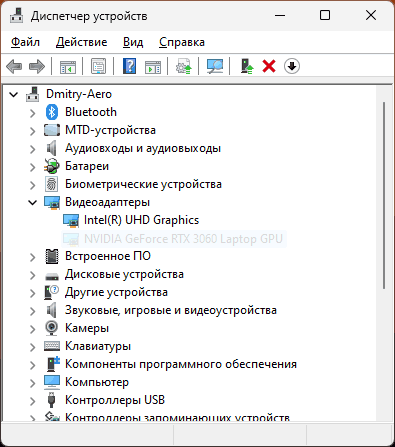The width and height of the screenshot is (395, 447).
Task: Expand the Камеры category arrow
Action: coord(32,329)
